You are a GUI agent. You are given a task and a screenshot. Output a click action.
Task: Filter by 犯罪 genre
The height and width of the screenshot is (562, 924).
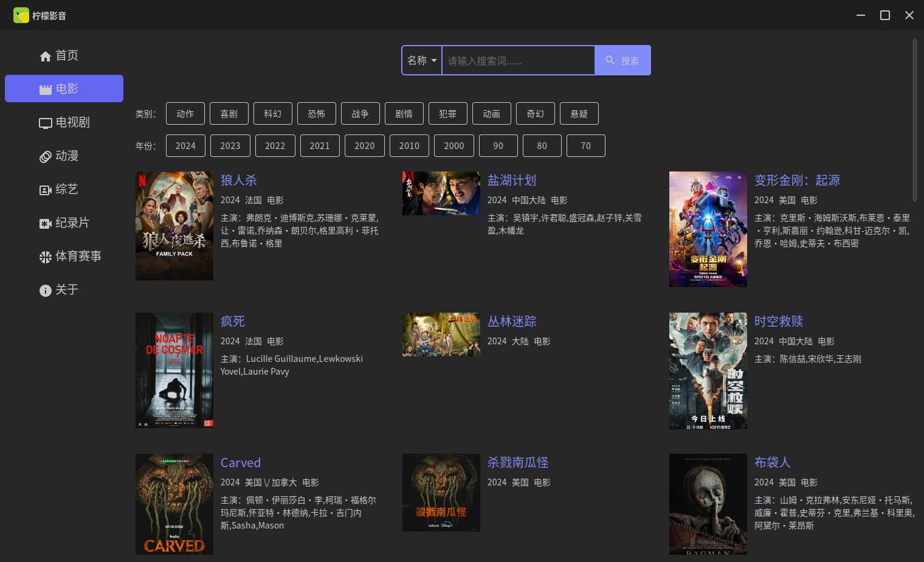(448, 114)
